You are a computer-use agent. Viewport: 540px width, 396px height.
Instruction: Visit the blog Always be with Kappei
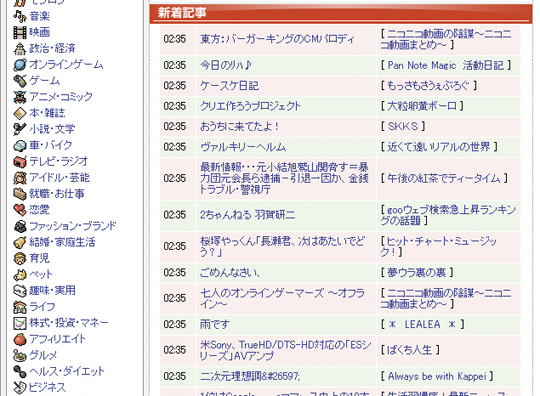click(x=437, y=376)
